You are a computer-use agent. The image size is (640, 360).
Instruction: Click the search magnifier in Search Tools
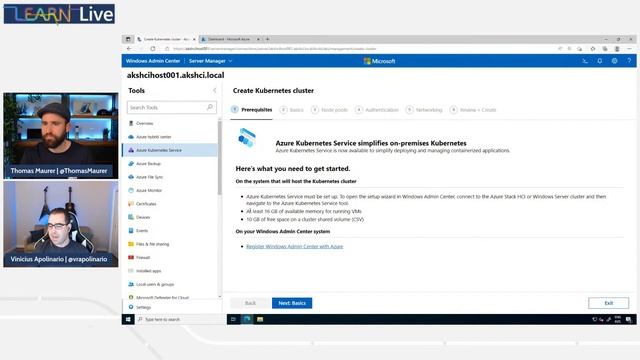[210, 107]
